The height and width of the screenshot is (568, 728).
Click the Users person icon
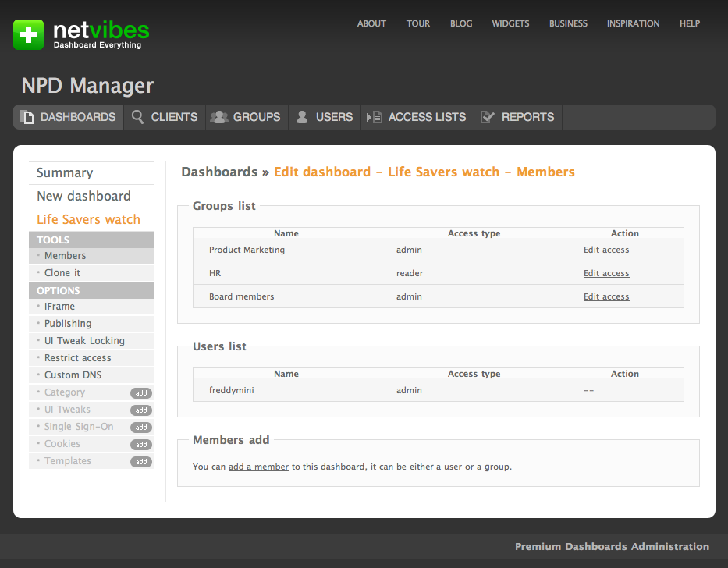tap(302, 117)
